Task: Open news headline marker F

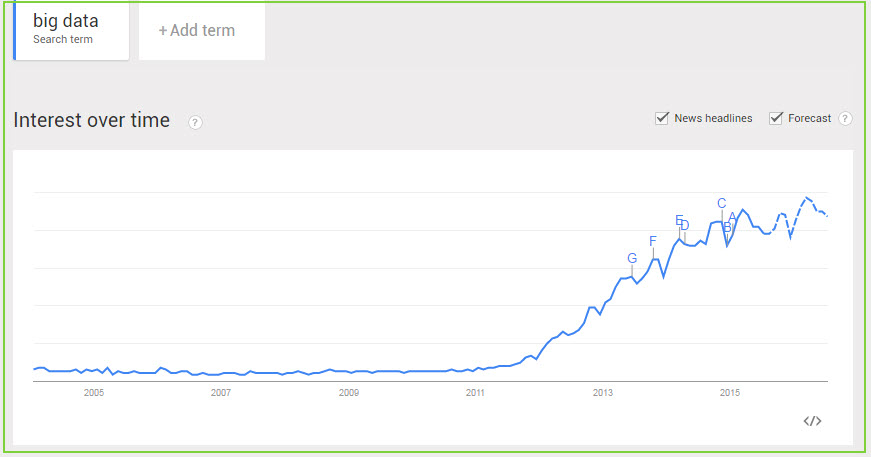Action: click(653, 241)
